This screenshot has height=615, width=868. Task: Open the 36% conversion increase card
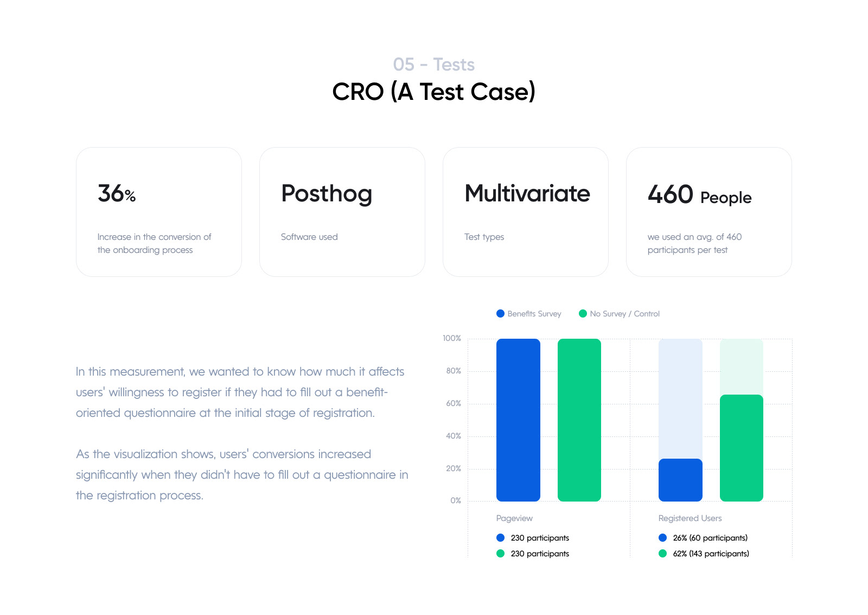159,212
